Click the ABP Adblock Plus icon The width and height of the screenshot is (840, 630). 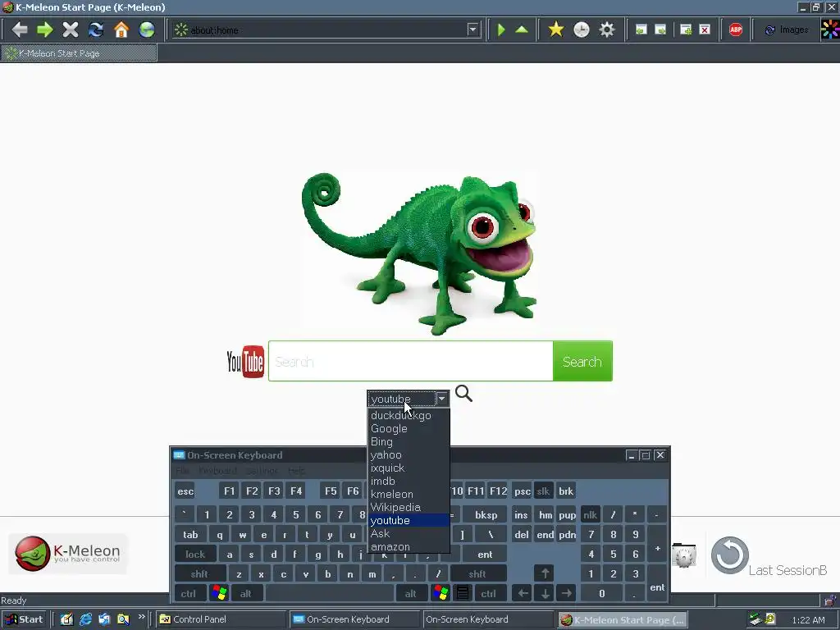736,30
